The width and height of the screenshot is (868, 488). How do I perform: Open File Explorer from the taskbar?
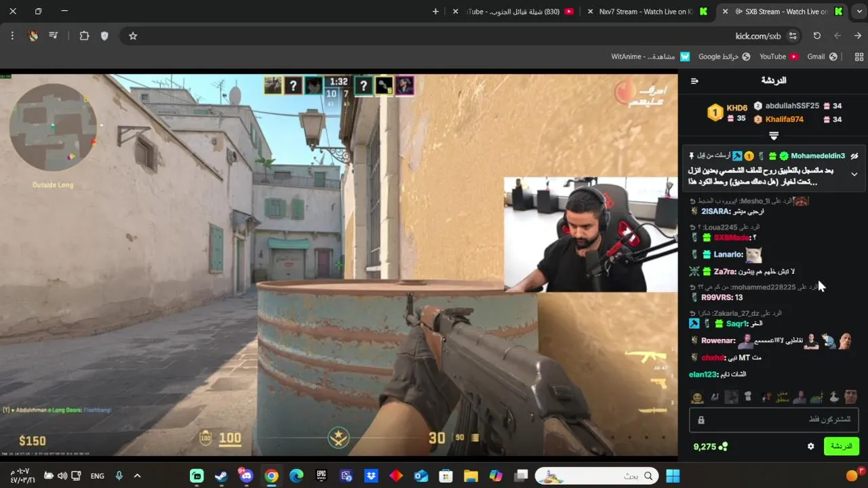(x=471, y=476)
